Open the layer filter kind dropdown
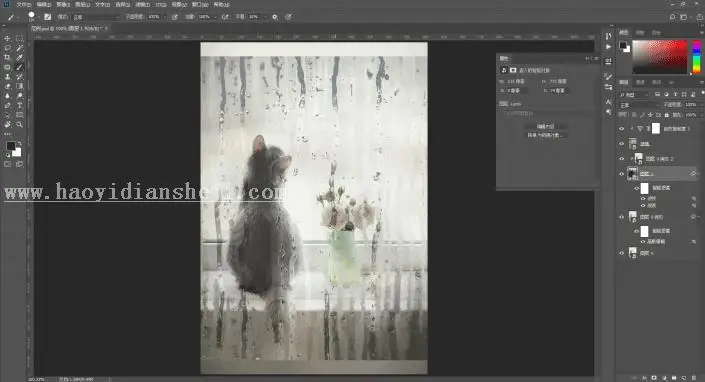Screen dimensions: 705x382 634,95
